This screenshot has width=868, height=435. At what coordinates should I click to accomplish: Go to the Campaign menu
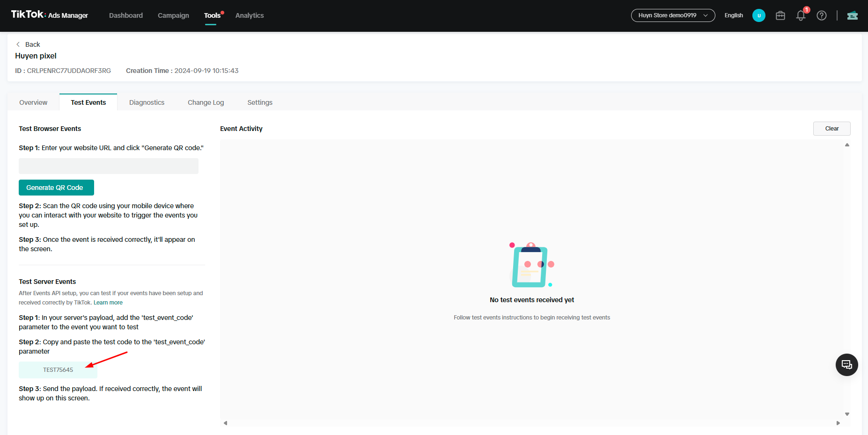tap(173, 15)
